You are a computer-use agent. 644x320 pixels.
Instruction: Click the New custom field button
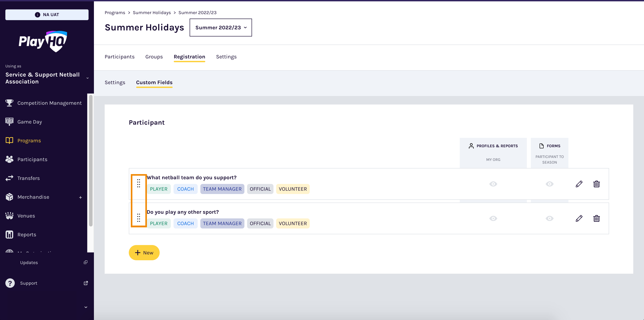click(x=144, y=252)
